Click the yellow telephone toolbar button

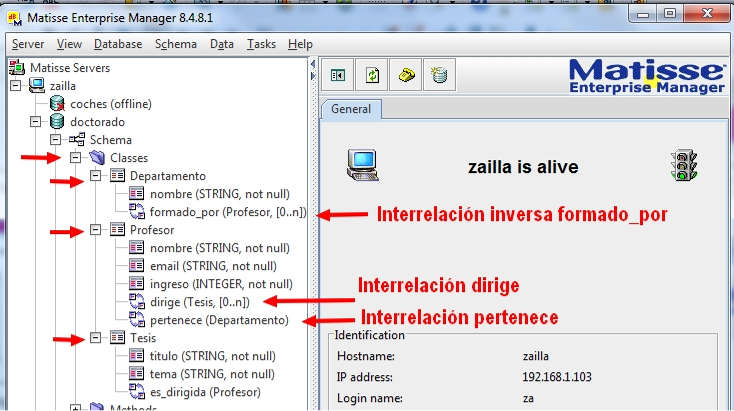point(406,75)
